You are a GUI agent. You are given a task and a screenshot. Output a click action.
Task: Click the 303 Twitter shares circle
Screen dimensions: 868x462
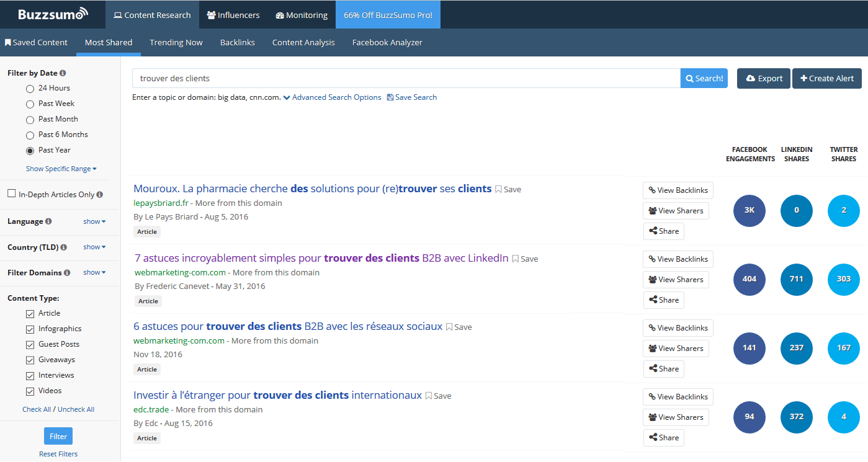click(x=844, y=279)
